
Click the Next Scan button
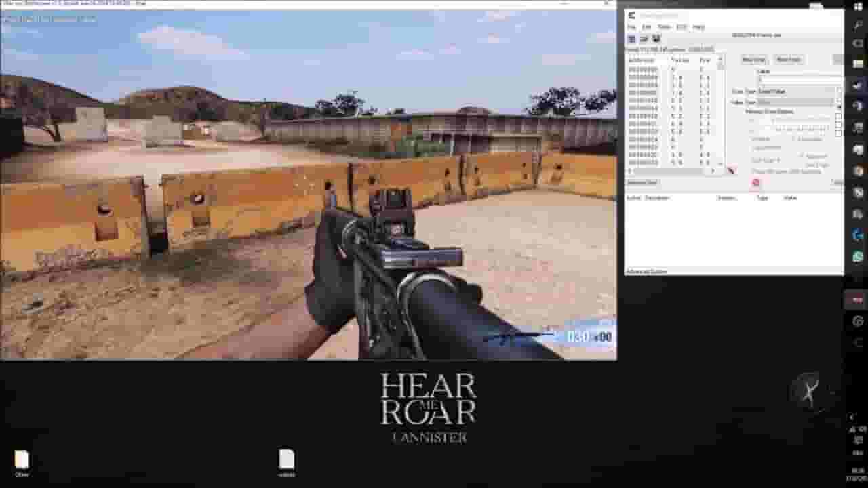click(x=788, y=60)
